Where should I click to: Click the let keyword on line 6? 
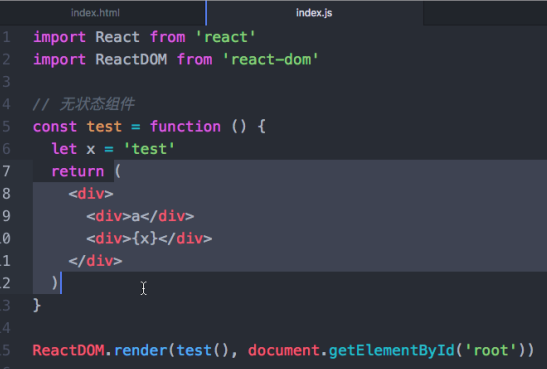[x=64, y=149]
